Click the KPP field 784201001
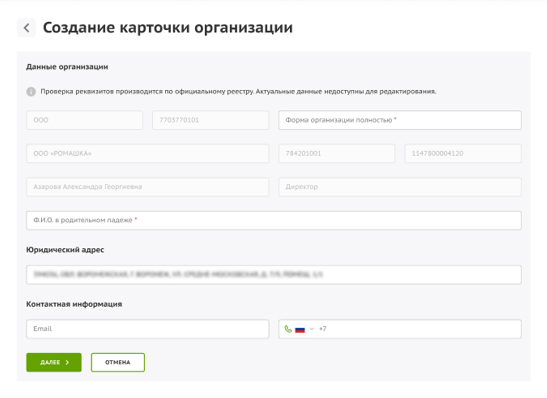Viewport: 547px width, 398px height. (337, 153)
